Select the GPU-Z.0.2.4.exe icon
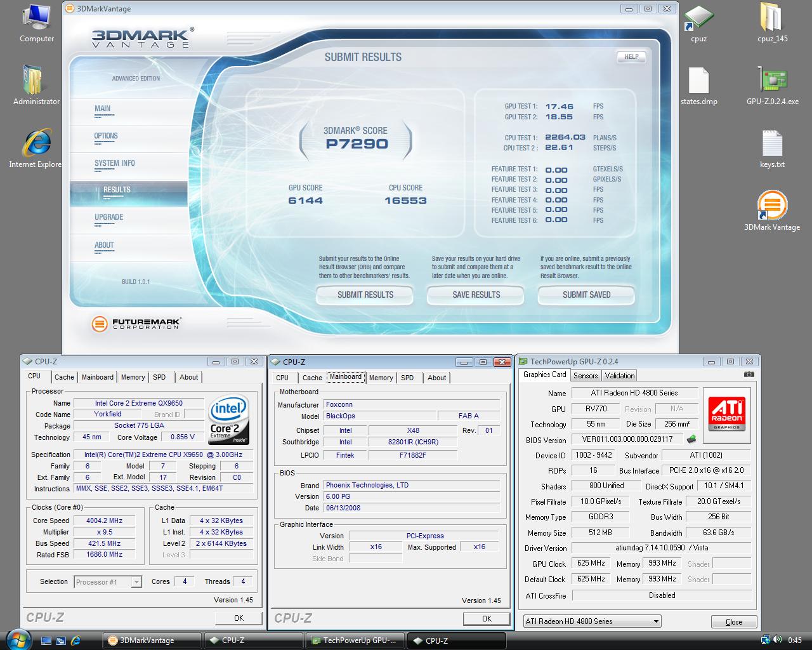Viewport: 812px width, 650px height. coord(772,86)
